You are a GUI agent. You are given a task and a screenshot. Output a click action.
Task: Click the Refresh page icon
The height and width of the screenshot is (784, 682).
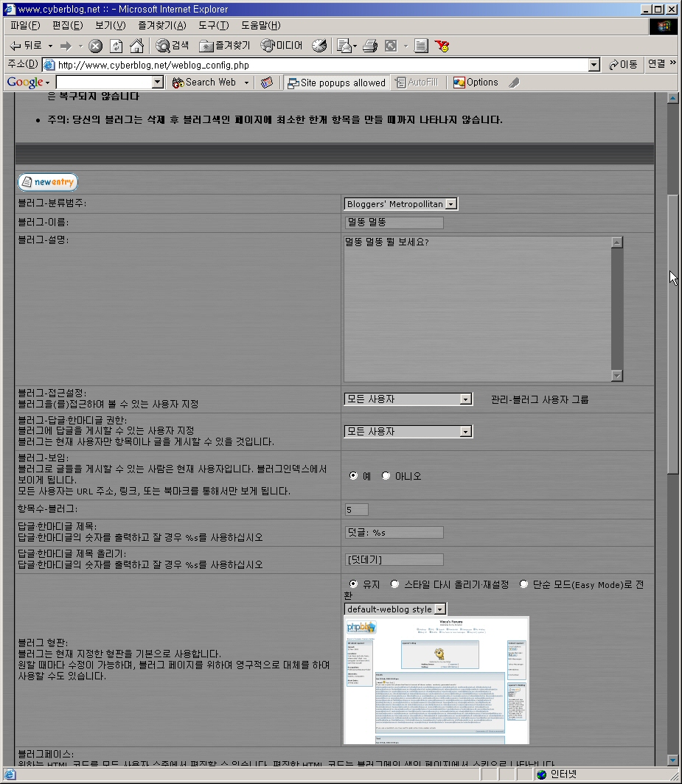116,46
